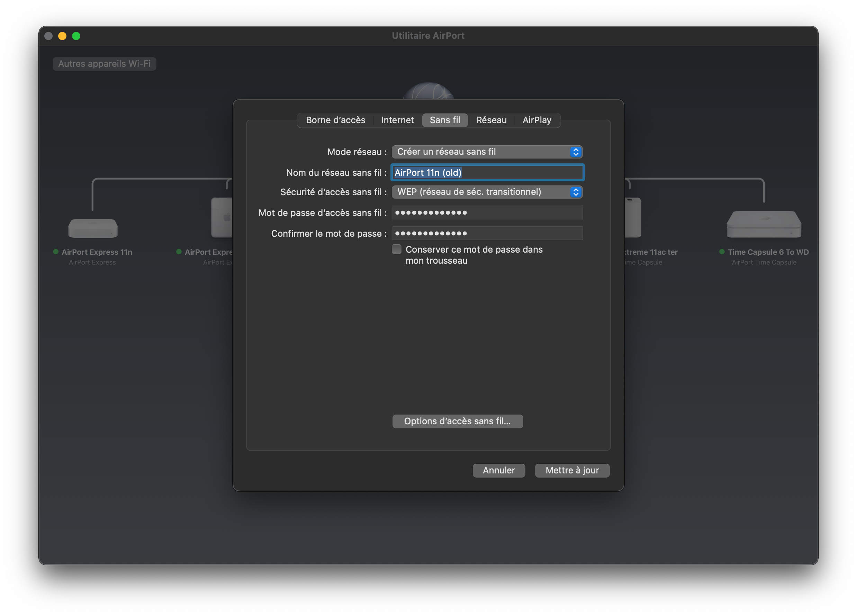Select the Time Capsule 6 To WD device icon
Image resolution: width=857 pixels, height=616 pixels.
coord(764,224)
